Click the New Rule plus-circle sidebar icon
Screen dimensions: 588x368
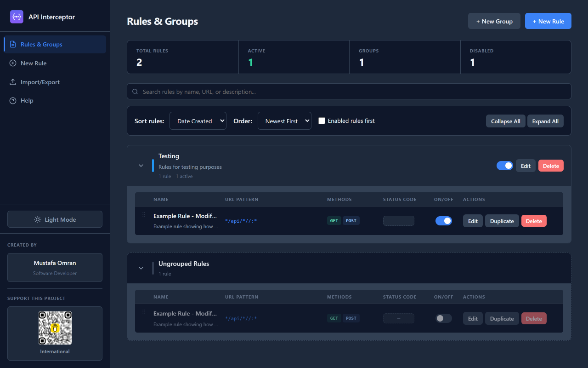(13, 63)
